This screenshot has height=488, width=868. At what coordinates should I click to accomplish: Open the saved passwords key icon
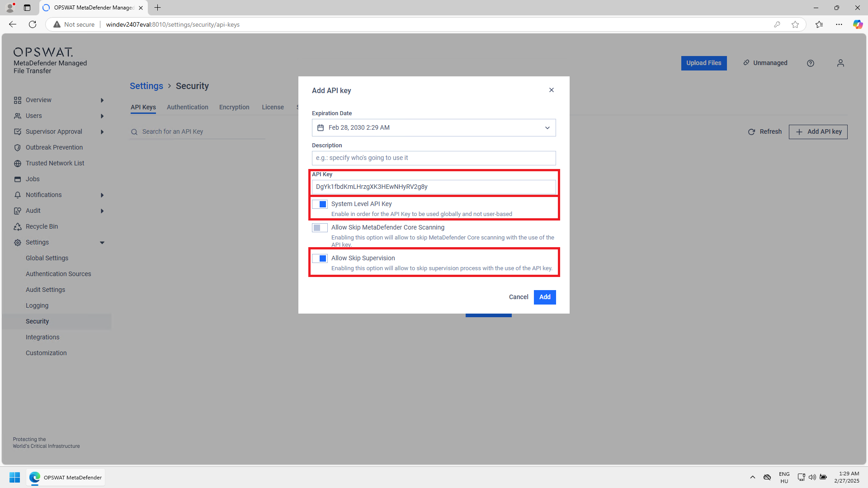pyautogui.click(x=777, y=24)
